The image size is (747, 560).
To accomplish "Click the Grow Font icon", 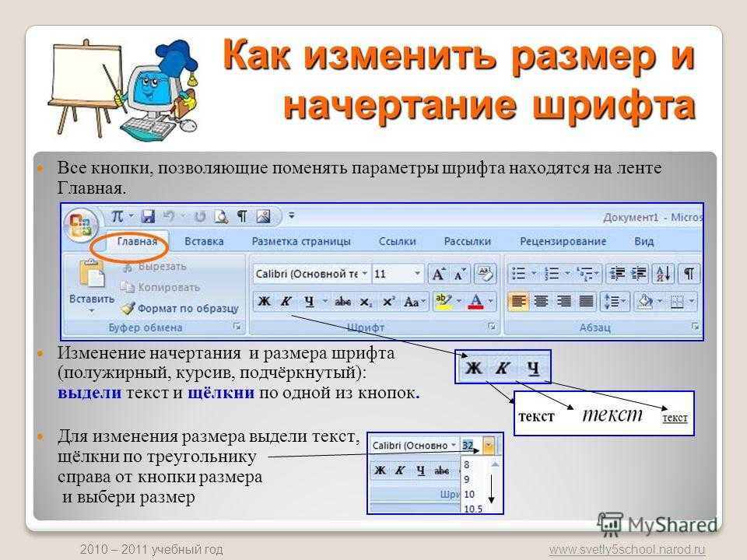I will pos(438,275).
